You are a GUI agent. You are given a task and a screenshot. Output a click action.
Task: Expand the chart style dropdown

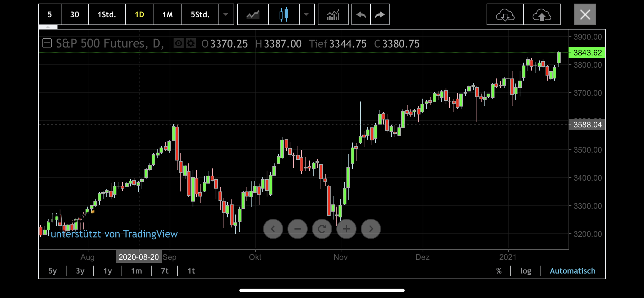point(307,14)
